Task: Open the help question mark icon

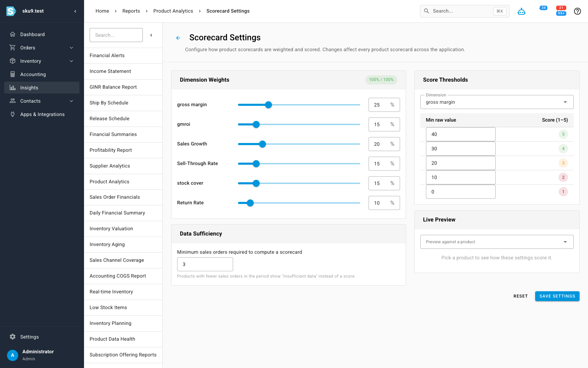Action: pos(577,11)
